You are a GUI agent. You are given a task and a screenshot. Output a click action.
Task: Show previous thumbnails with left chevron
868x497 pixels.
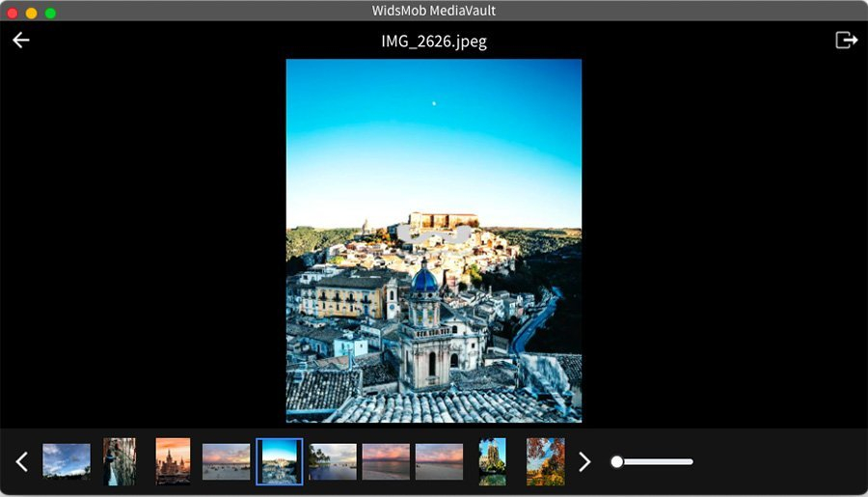(21, 461)
